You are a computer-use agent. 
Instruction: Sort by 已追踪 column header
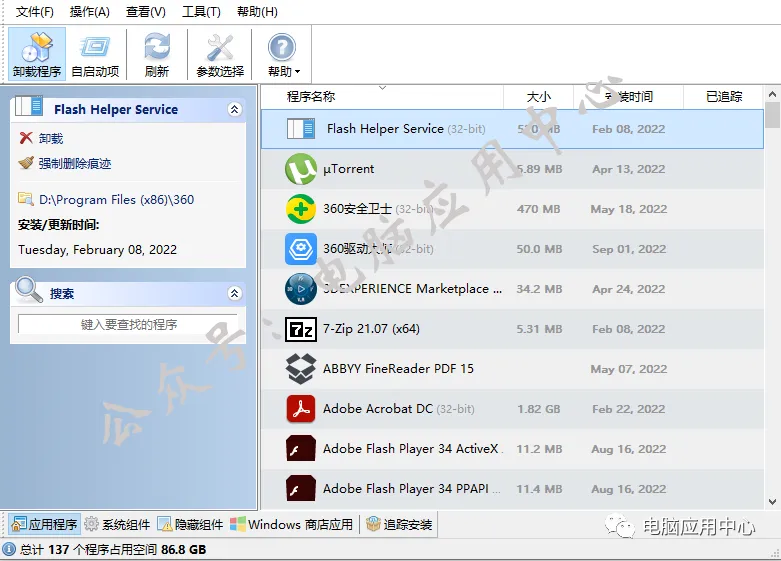pos(724,96)
